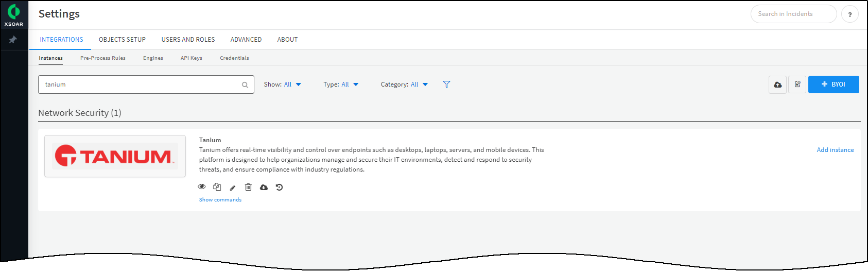Open the Type: All dropdown

point(341,84)
